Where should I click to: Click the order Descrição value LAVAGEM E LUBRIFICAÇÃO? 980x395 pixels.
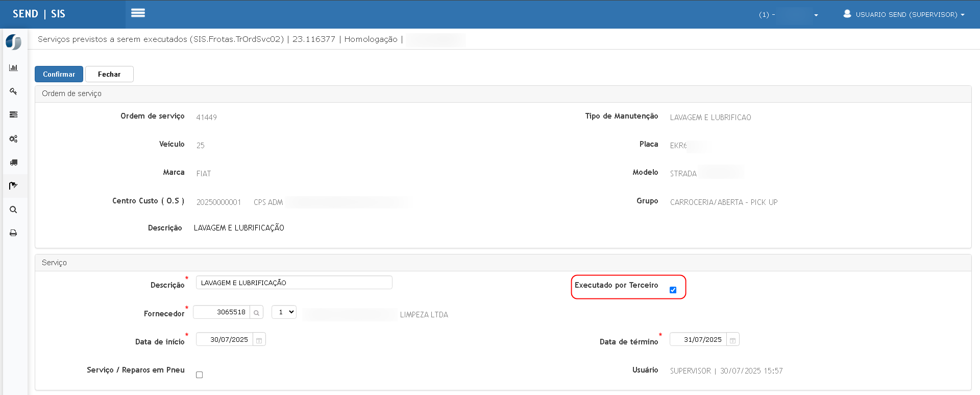pos(239,228)
